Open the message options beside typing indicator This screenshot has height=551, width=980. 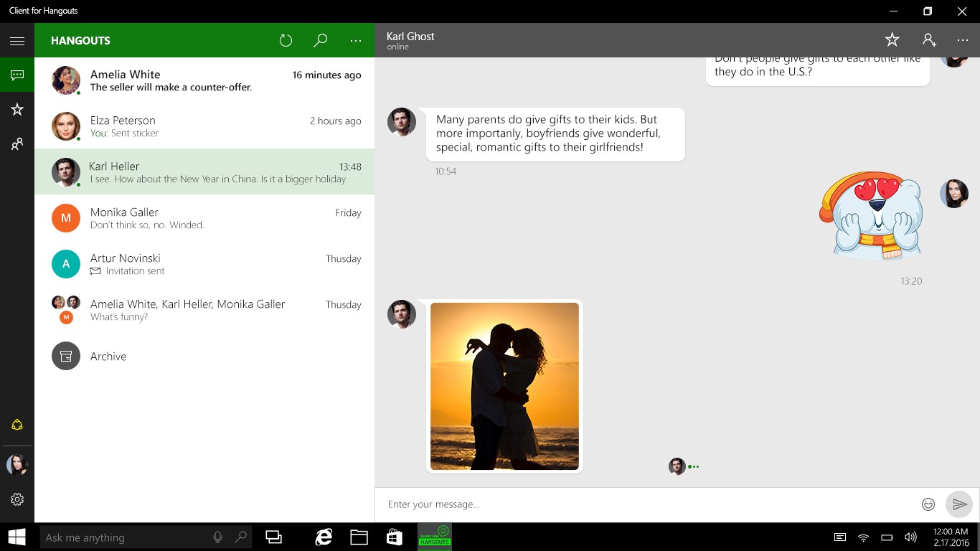[x=694, y=466]
